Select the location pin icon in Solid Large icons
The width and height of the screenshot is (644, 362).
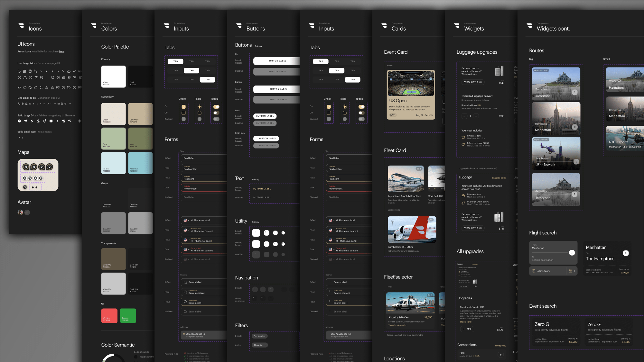[x=39, y=121]
